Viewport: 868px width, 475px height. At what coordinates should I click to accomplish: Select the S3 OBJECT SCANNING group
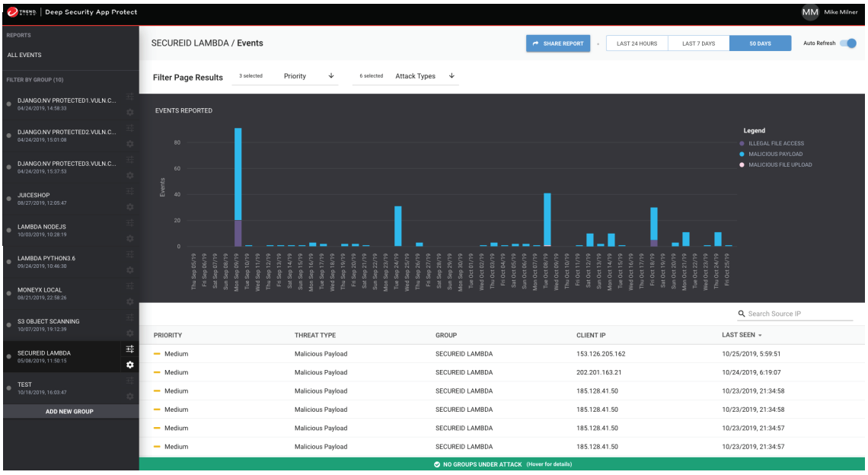coord(62,325)
